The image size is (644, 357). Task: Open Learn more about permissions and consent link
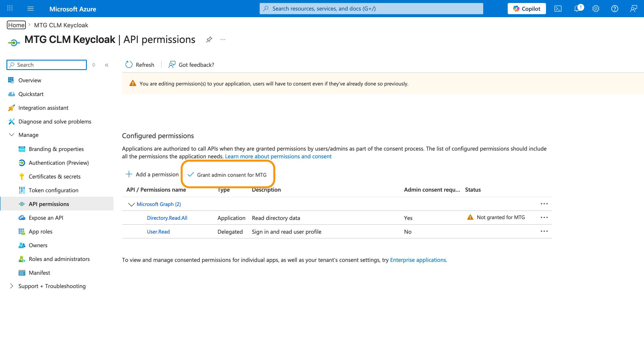(278, 156)
